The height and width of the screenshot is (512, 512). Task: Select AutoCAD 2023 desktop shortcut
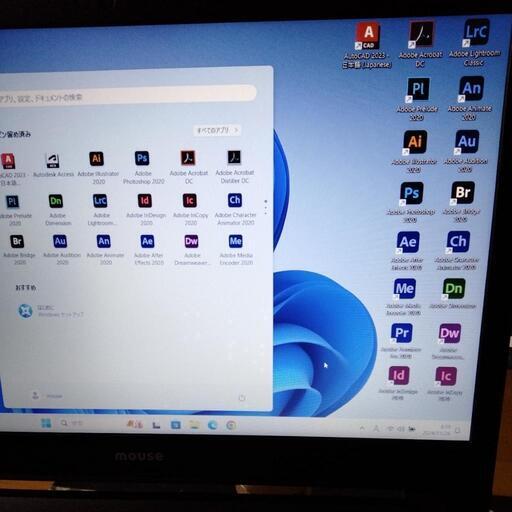tap(367, 45)
